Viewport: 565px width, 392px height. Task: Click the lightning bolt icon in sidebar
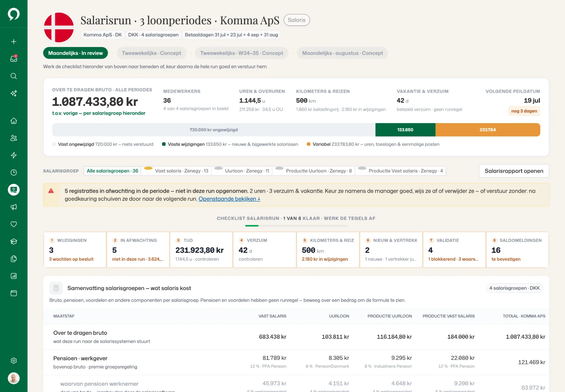click(x=14, y=155)
